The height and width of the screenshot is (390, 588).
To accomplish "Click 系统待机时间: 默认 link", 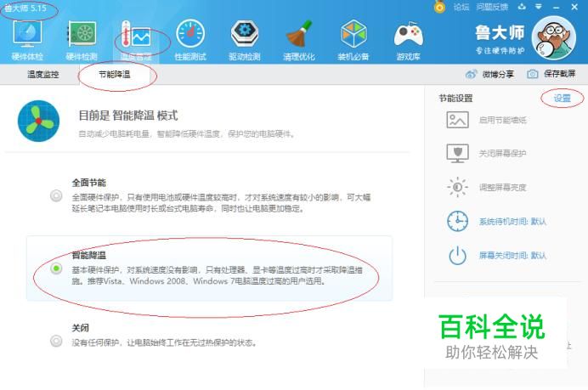I will tap(512, 221).
